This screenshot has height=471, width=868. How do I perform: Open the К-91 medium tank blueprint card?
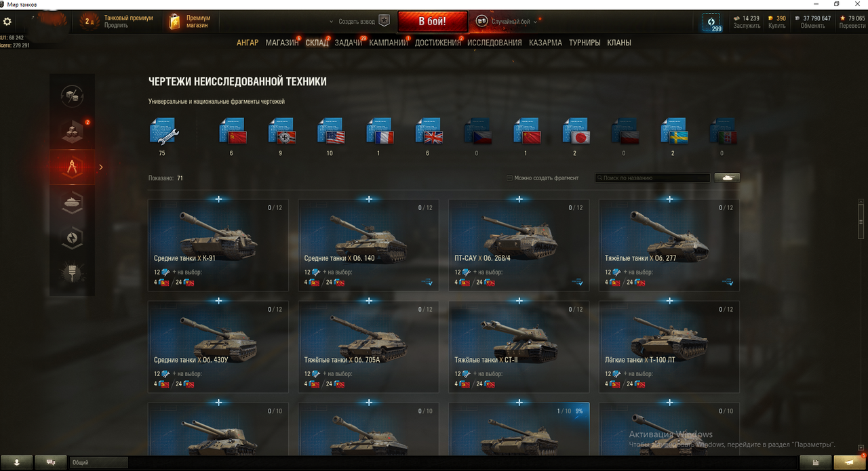pyautogui.click(x=218, y=245)
